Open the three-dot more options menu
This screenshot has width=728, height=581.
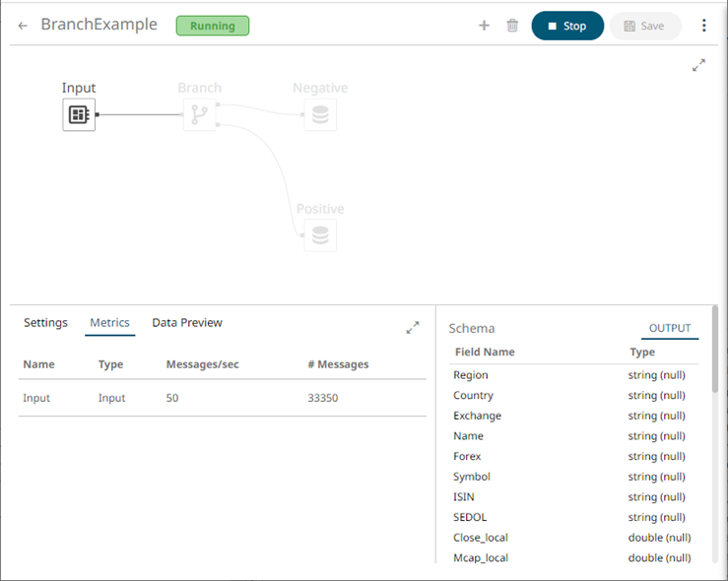coord(703,26)
